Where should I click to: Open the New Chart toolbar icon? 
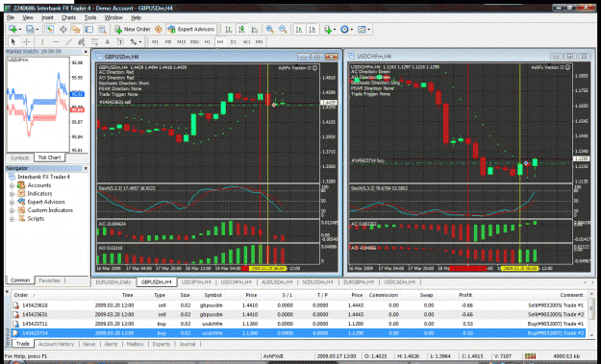(13, 29)
